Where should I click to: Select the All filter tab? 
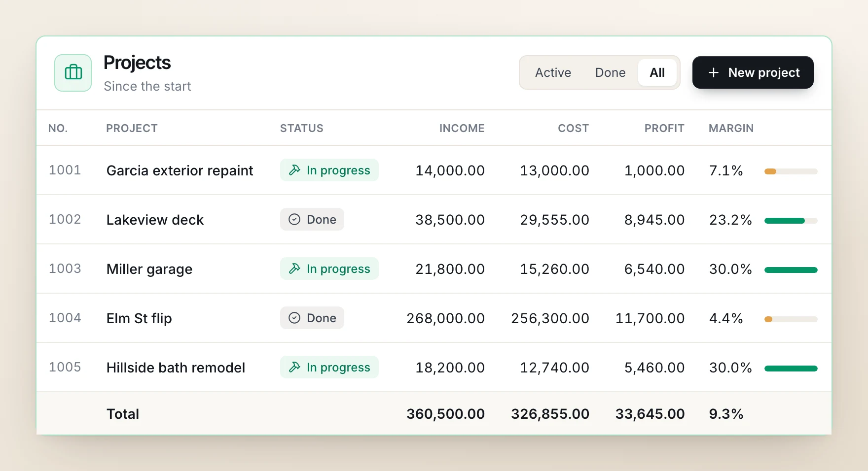657,72
